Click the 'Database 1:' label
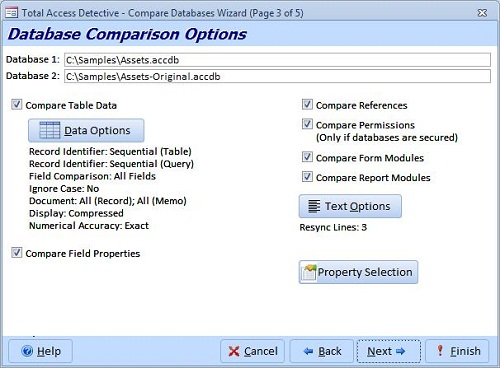Viewport: 500px width, 368px height. click(33, 60)
